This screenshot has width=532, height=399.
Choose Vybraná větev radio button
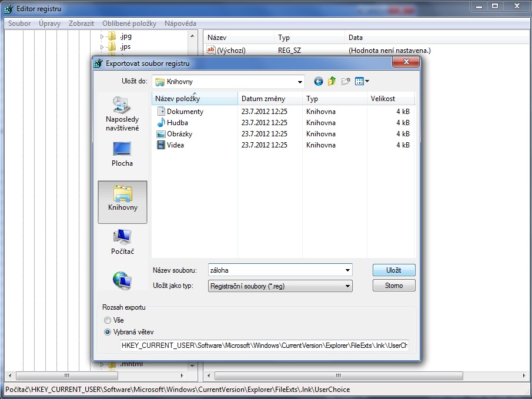107,332
